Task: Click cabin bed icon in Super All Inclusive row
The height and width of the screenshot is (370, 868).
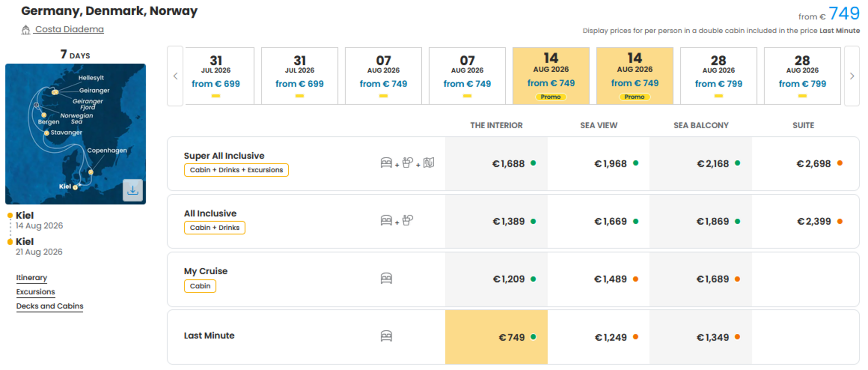Action: click(386, 163)
